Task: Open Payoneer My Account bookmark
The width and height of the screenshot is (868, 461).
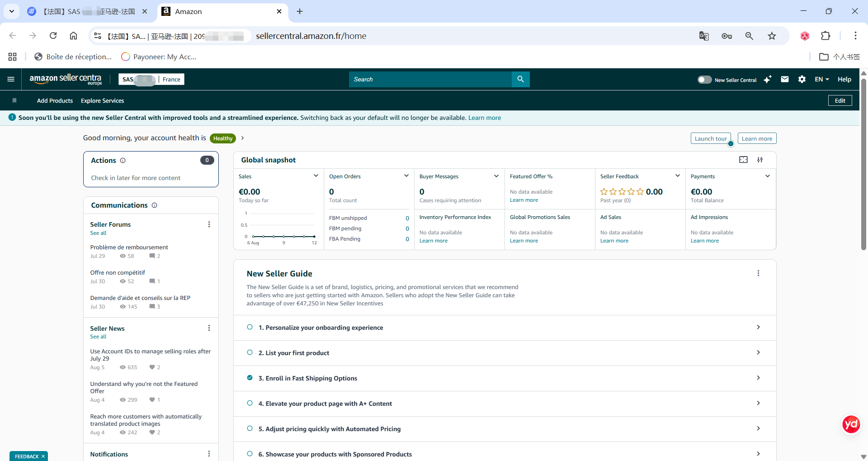Action: [x=159, y=57]
